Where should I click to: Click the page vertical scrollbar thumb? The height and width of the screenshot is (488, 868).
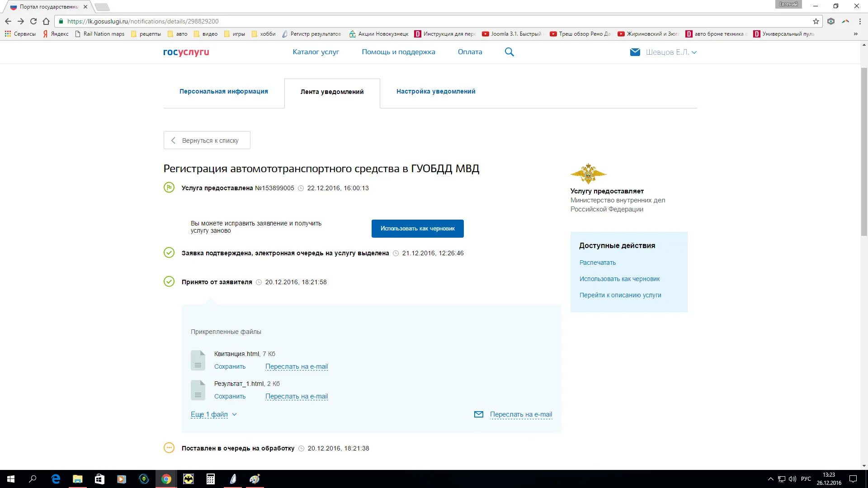coord(864,151)
